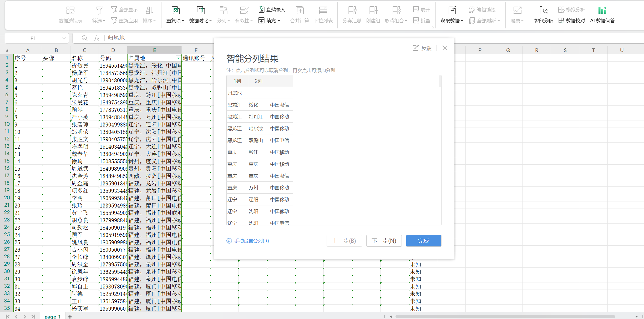This screenshot has height=319, width=644.
Task: Click the 重复项 (duplicates) icon
Action: click(175, 11)
